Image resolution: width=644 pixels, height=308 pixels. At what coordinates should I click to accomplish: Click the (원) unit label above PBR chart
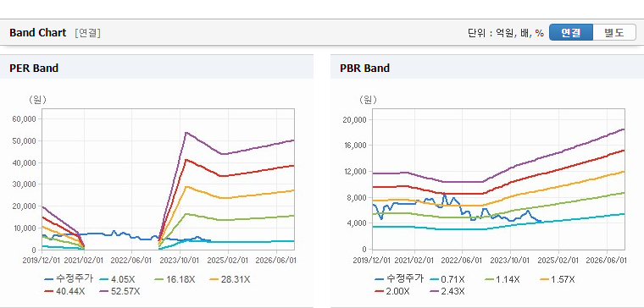click(x=368, y=100)
